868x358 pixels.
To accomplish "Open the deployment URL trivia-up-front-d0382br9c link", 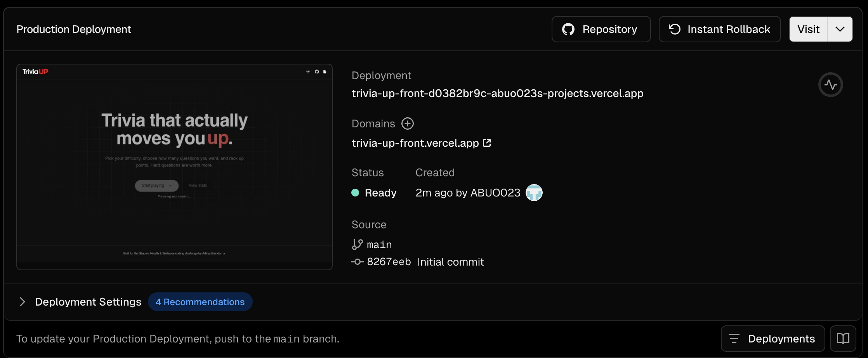I will coord(497,94).
